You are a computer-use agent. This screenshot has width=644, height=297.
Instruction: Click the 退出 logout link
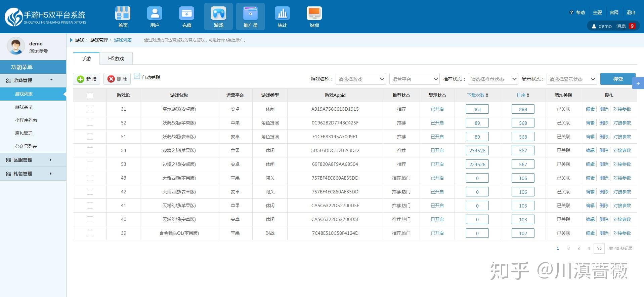point(631,12)
